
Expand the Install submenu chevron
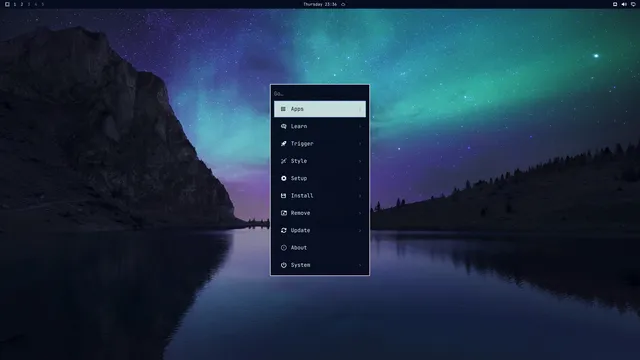[360, 196]
